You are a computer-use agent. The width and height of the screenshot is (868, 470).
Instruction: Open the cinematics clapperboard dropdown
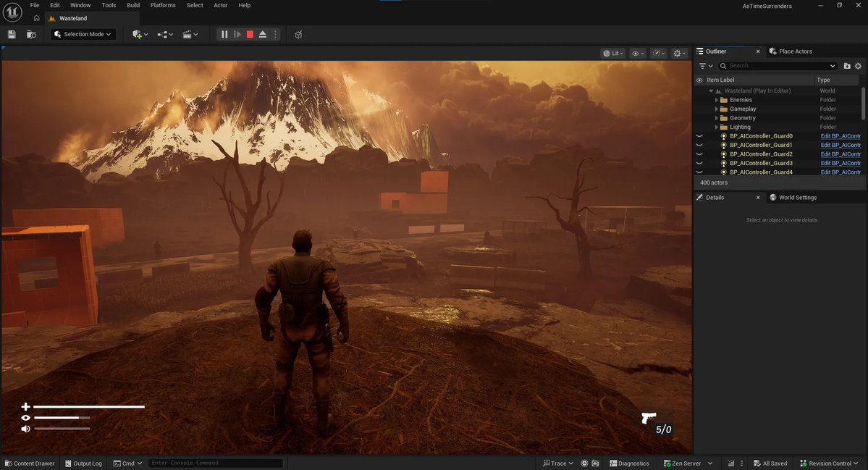(190, 34)
